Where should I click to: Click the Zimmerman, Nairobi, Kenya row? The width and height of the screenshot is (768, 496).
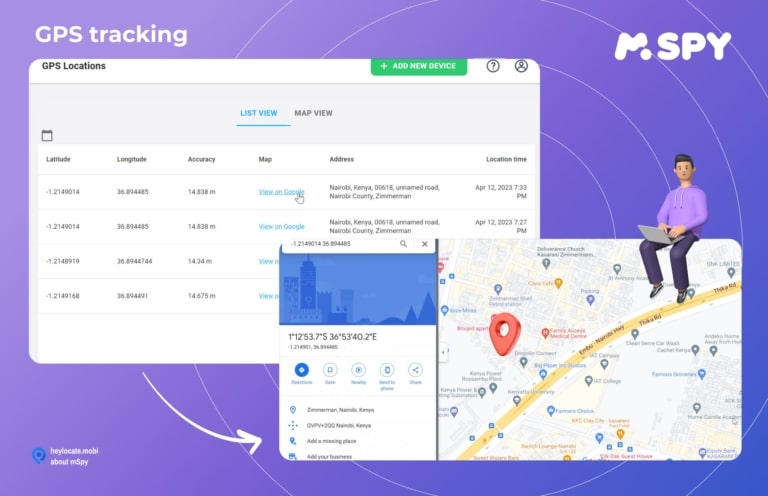pyautogui.click(x=340, y=410)
